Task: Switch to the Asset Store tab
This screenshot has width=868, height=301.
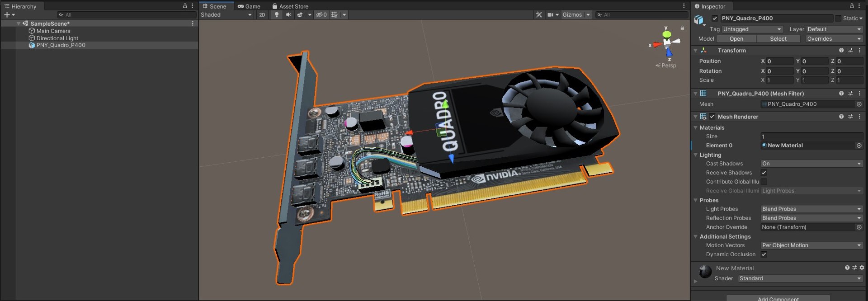Action: [290, 6]
